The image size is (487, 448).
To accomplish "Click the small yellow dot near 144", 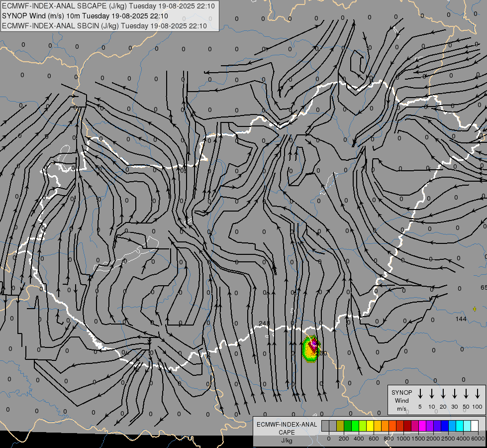I will [x=475, y=309].
